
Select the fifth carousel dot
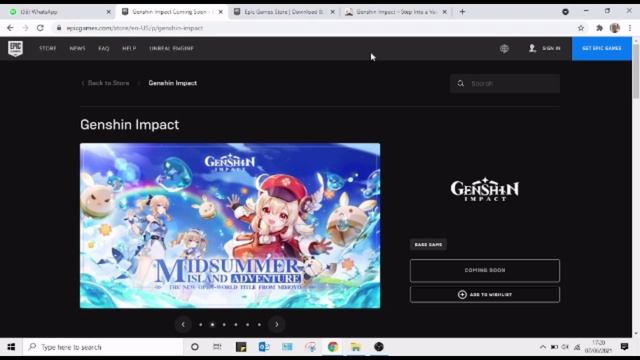point(247,324)
